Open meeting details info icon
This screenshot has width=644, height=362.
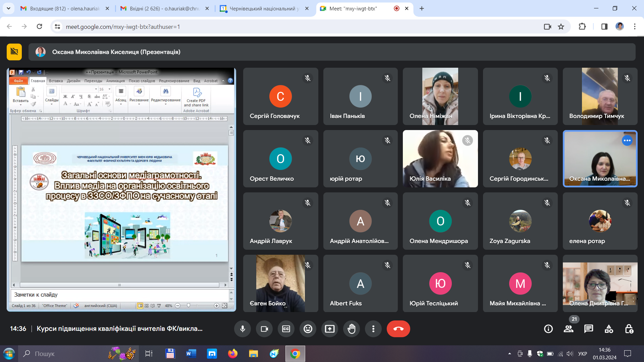pyautogui.click(x=548, y=329)
